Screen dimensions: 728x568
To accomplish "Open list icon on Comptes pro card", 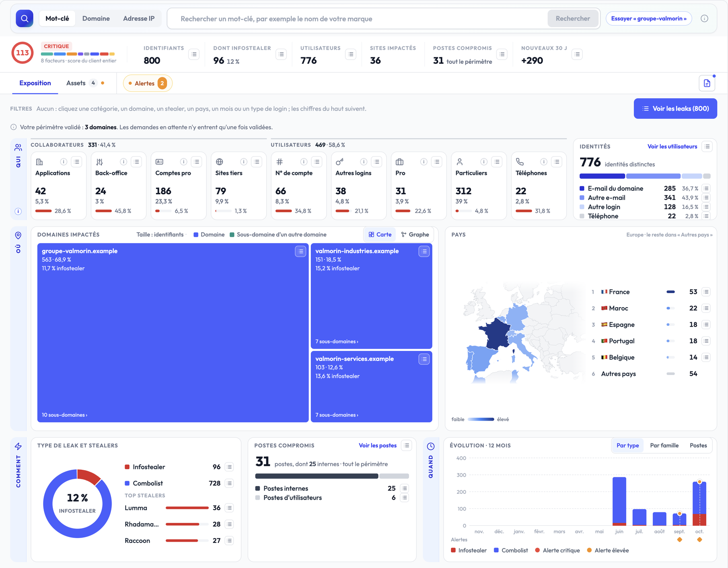I will coord(197,162).
